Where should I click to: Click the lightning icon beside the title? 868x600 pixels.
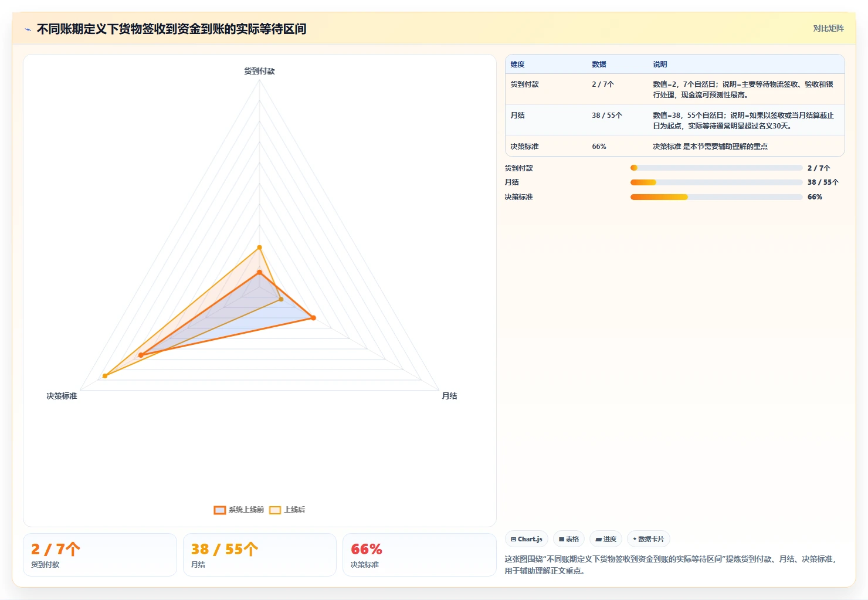pyautogui.click(x=28, y=29)
